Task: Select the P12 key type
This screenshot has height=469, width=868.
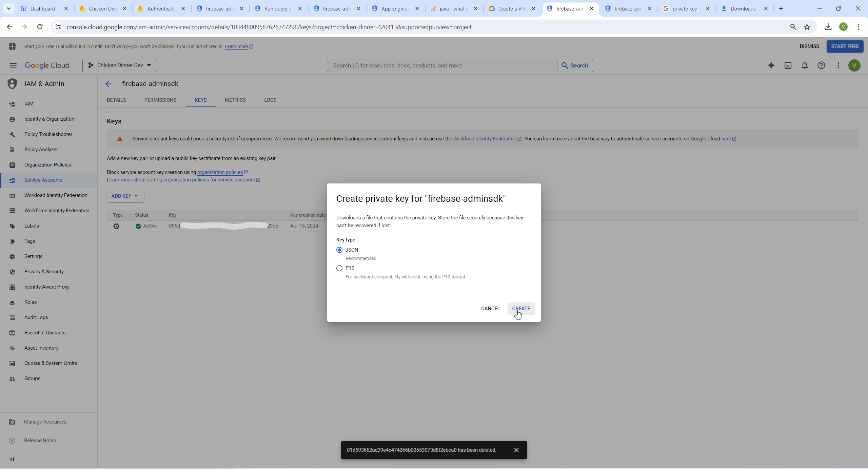Action: (x=339, y=268)
